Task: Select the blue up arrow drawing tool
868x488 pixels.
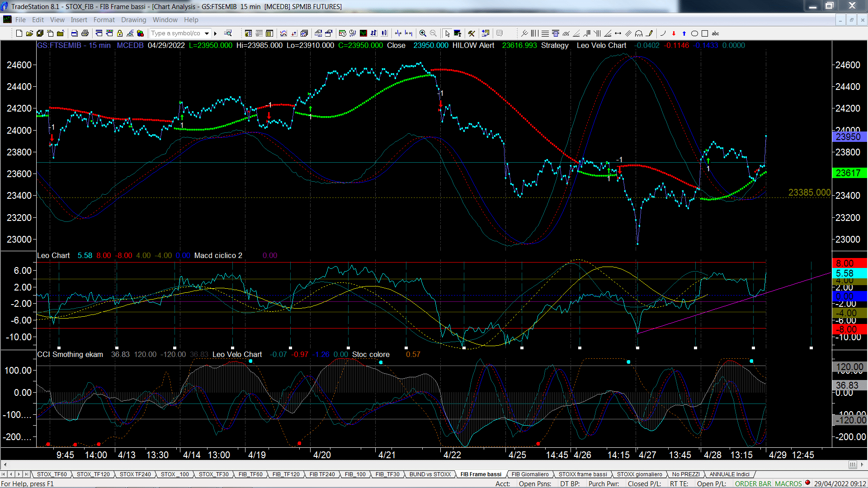Action: [x=684, y=33]
